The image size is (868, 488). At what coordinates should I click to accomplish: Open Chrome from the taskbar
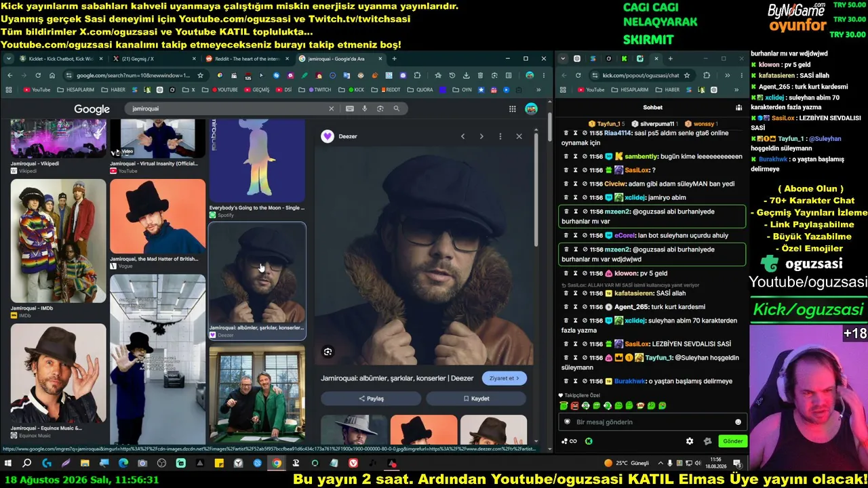click(x=277, y=464)
